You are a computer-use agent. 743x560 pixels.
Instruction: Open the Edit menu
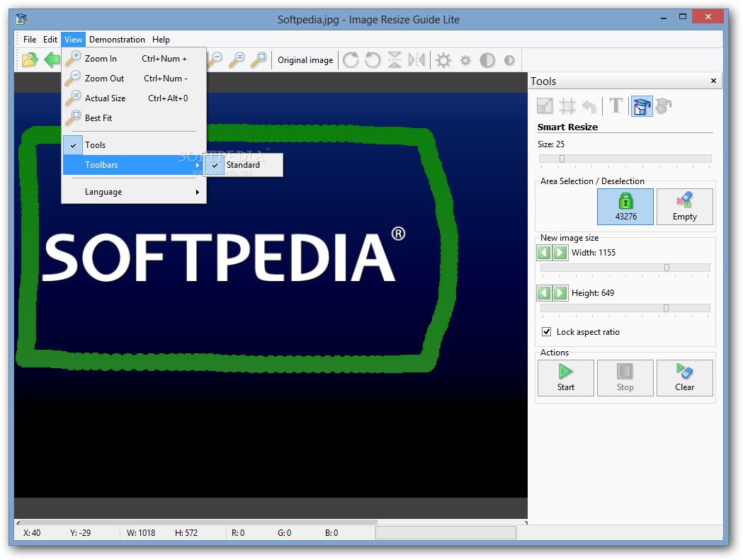[50, 40]
